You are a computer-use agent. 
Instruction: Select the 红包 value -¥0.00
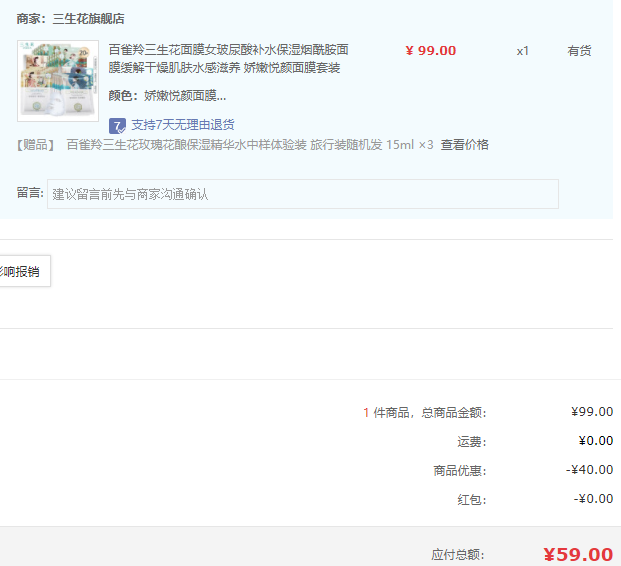(x=593, y=499)
